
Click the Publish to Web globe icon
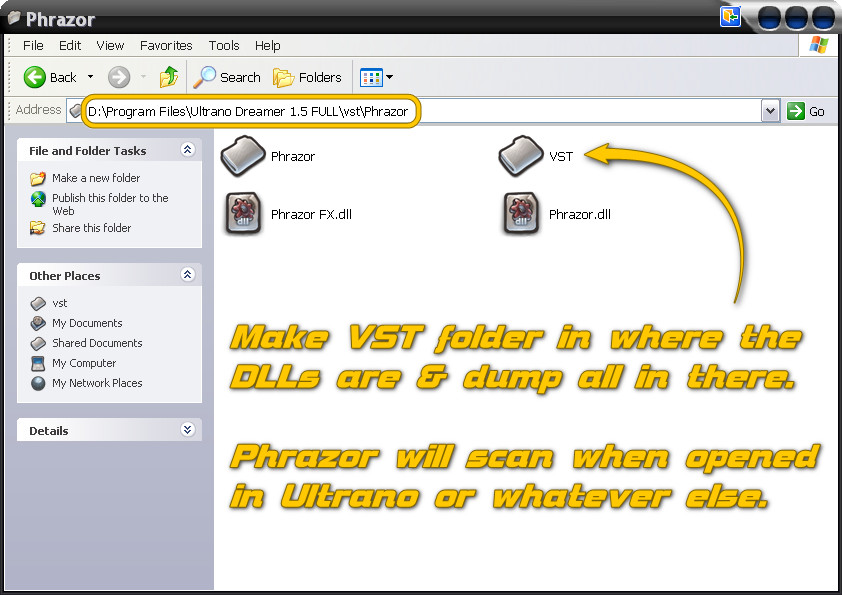(x=38, y=199)
